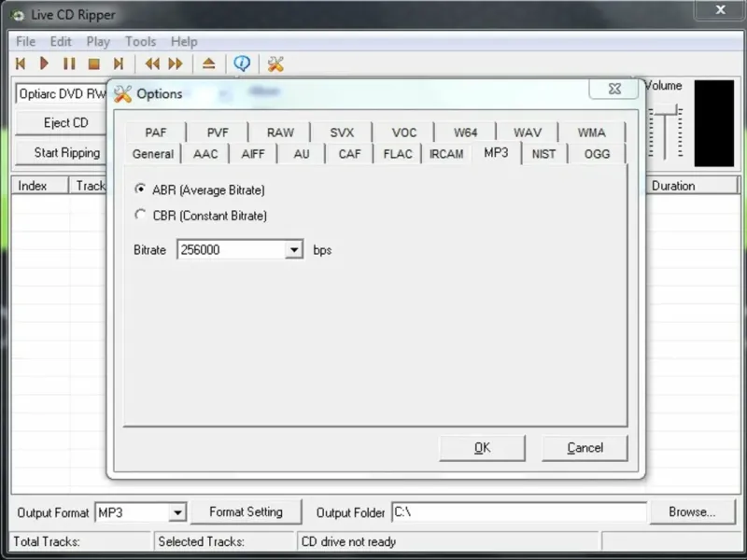Click the Track column header

pos(88,186)
